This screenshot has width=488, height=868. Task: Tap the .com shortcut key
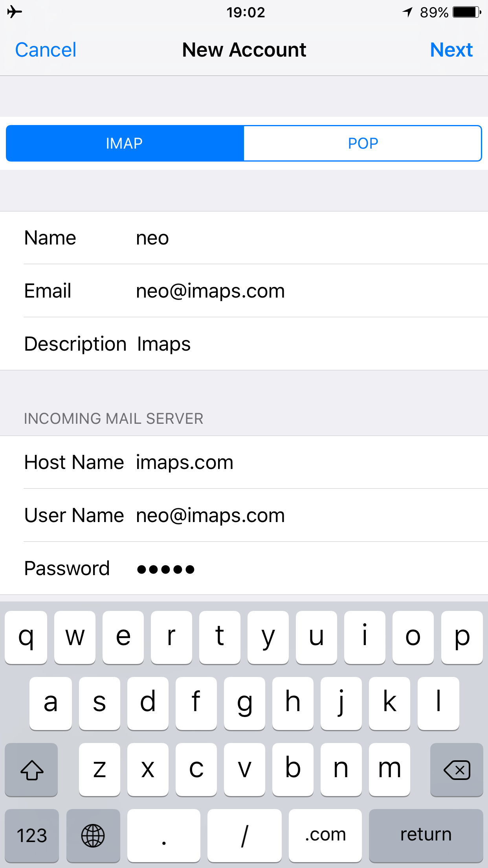point(325,835)
